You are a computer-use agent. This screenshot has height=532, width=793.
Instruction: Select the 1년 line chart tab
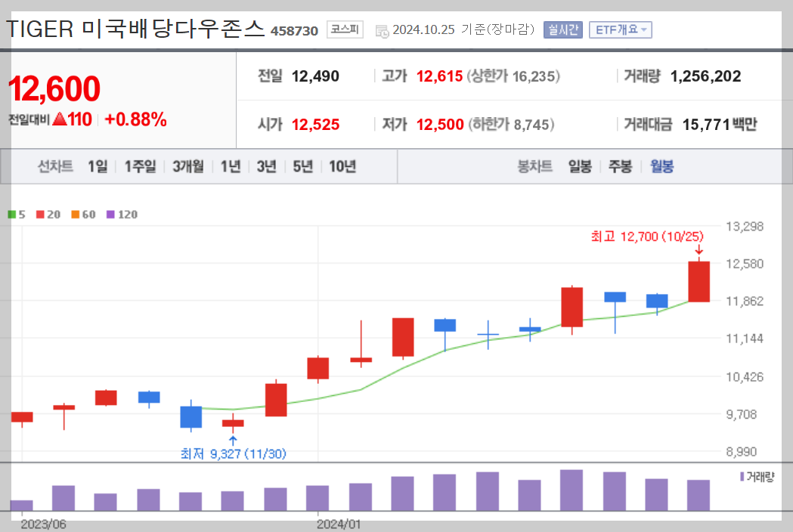click(231, 165)
